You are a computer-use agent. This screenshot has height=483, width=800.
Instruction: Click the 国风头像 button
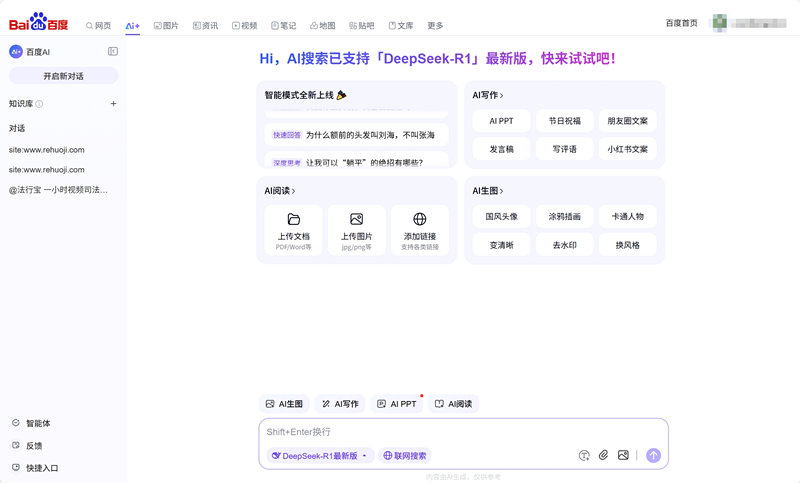[x=501, y=216]
